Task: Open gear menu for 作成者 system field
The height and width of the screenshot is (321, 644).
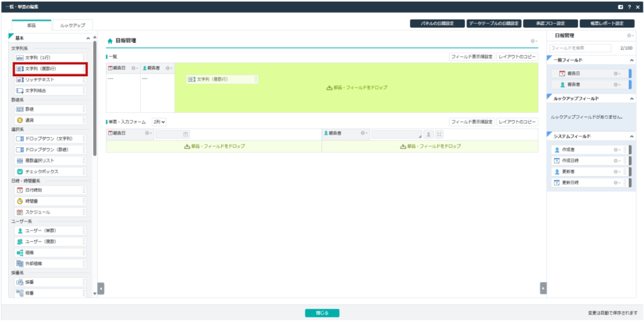Action: coord(617,150)
